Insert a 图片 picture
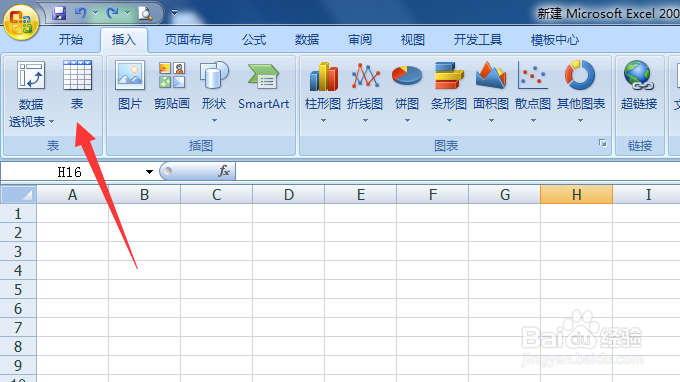Image resolution: width=680 pixels, height=382 pixels. (130, 86)
